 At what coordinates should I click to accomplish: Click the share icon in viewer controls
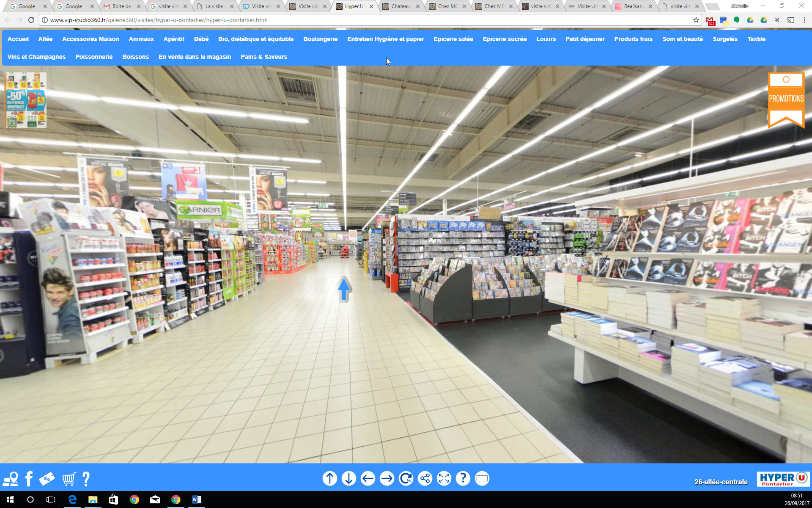425,479
